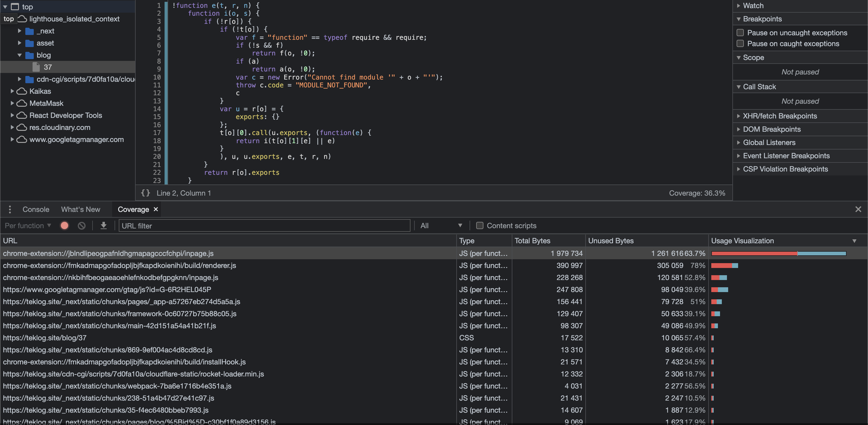The image size is (868, 425).
Task: Select the framework-0c60727b75b88c05.js row
Action: click(434, 314)
